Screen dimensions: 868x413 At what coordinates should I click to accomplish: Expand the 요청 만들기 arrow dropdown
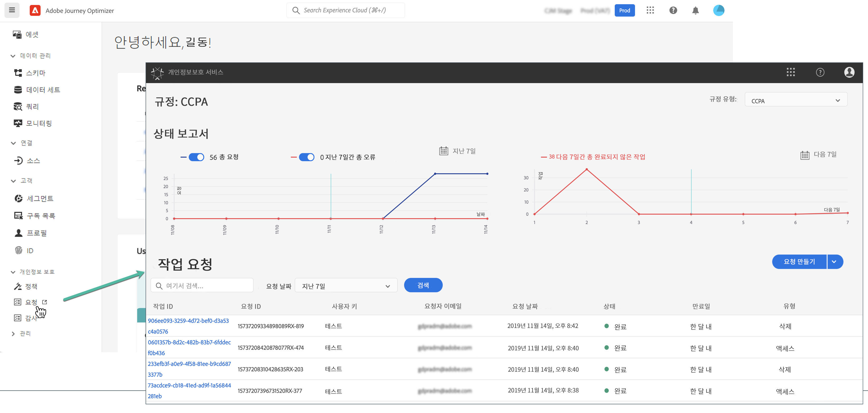pyautogui.click(x=834, y=262)
